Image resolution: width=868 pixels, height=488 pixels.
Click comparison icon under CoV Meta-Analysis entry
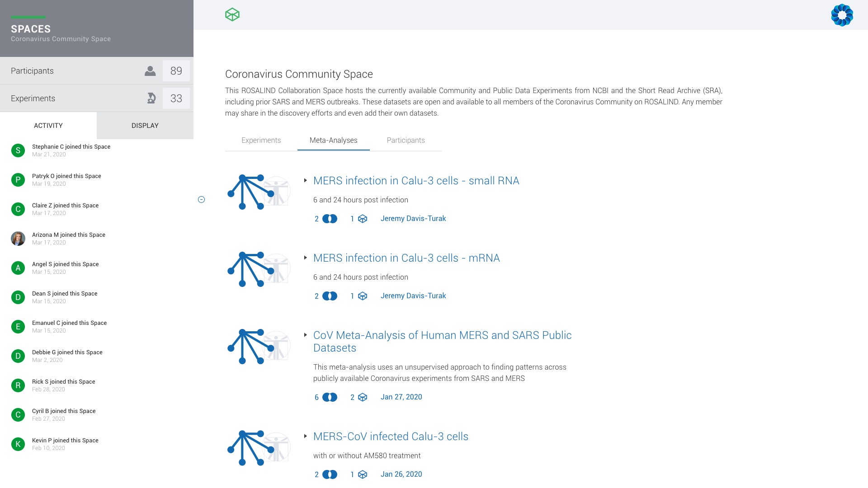tap(330, 397)
